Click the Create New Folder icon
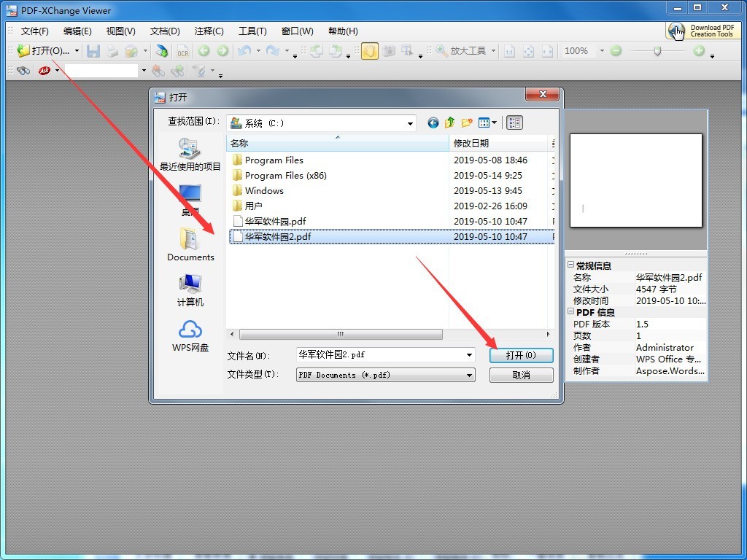747x560 pixels. tap(468, 122)
